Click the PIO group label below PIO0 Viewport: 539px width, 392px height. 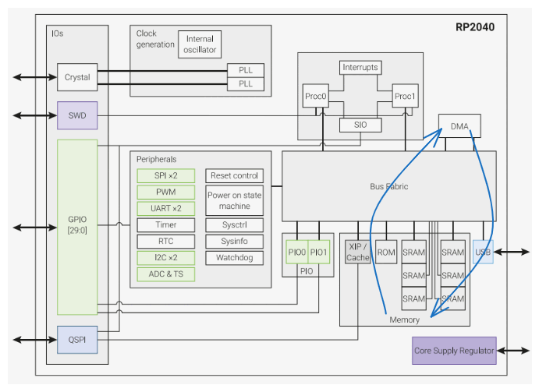tap(307, 271)
